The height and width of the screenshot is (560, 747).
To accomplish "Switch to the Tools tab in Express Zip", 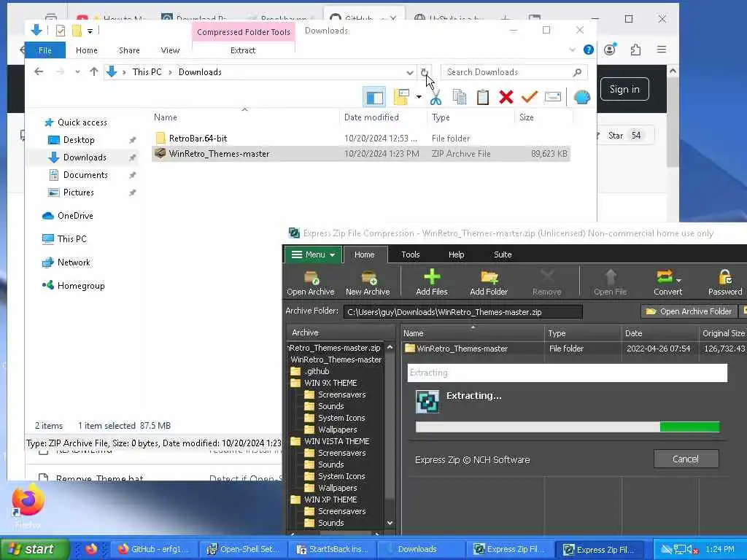I will point(410,254).
